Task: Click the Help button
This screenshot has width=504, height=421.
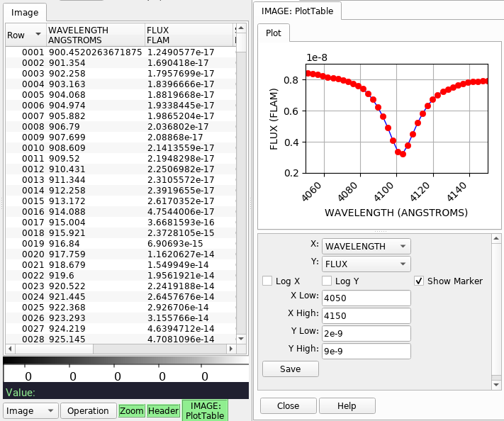Action: coord(347,405)
